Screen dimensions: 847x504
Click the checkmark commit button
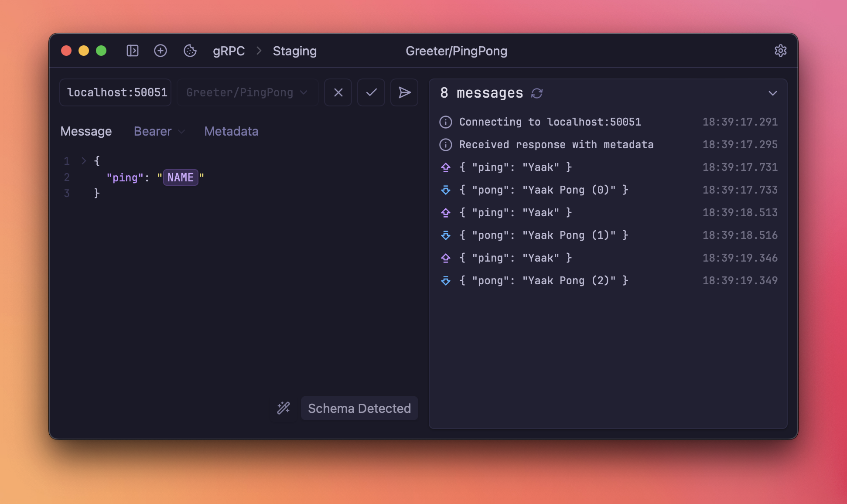(x=371, y=92)
